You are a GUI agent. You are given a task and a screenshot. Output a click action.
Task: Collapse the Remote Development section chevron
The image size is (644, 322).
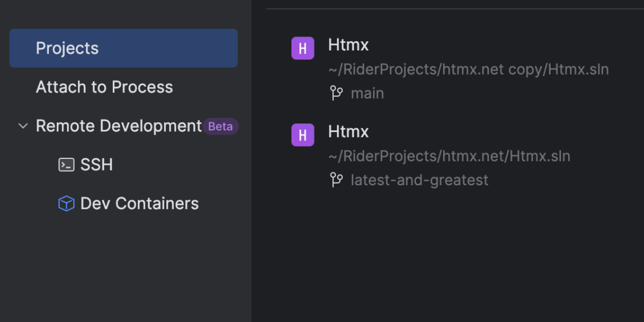click(23, 126)
